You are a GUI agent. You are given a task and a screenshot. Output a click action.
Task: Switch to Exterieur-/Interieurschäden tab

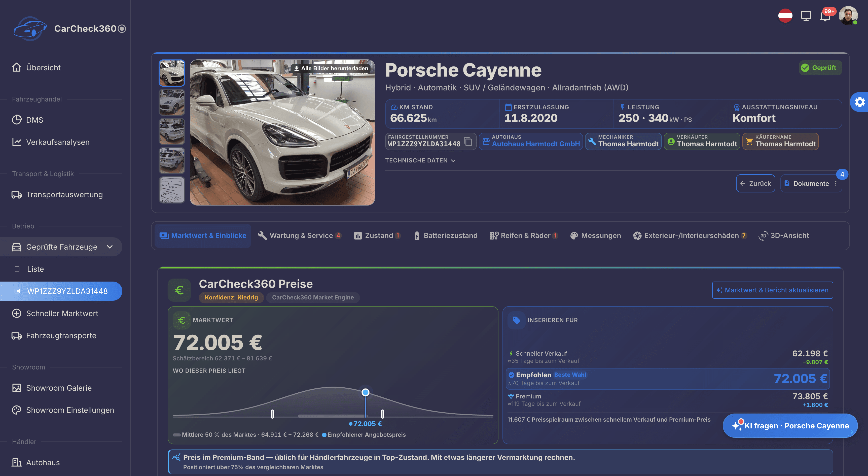690,236
